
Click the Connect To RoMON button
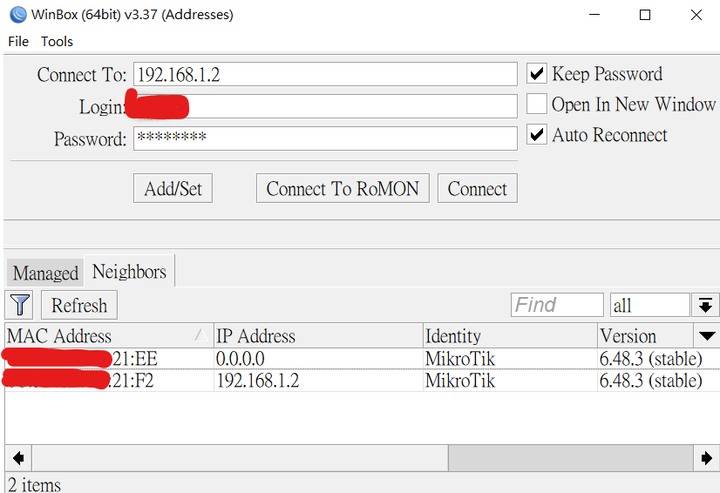coord(343,188)
